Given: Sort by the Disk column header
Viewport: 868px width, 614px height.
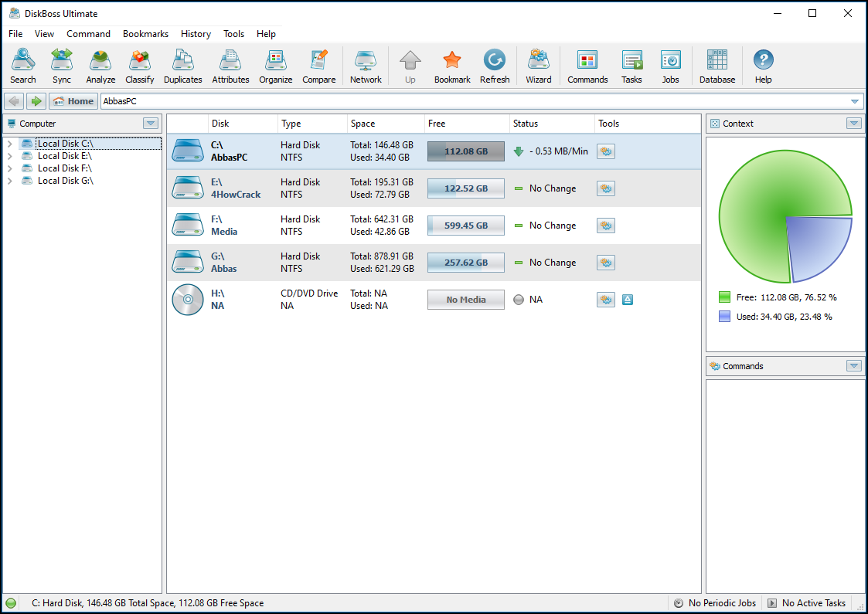Looking at the screenshot, I should click(243, 124).
